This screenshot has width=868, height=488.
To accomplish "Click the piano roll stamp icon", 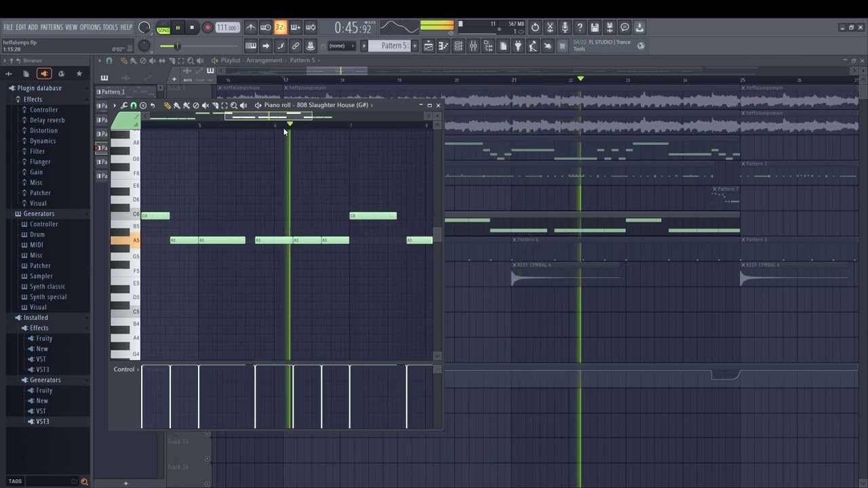I will pyautogui.click(x=143, y=106).
